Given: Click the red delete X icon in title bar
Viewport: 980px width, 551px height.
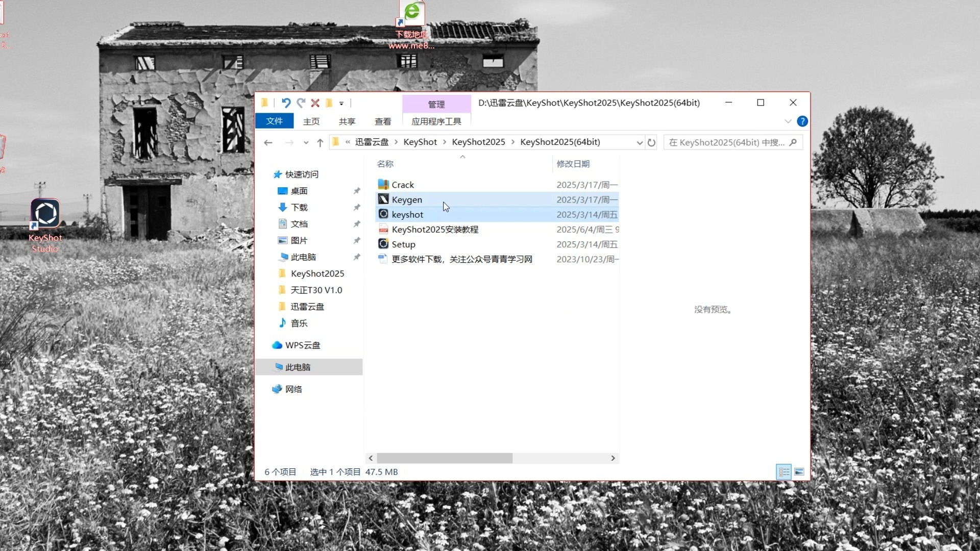Looking at the screenshot, I should coord(315,103).
